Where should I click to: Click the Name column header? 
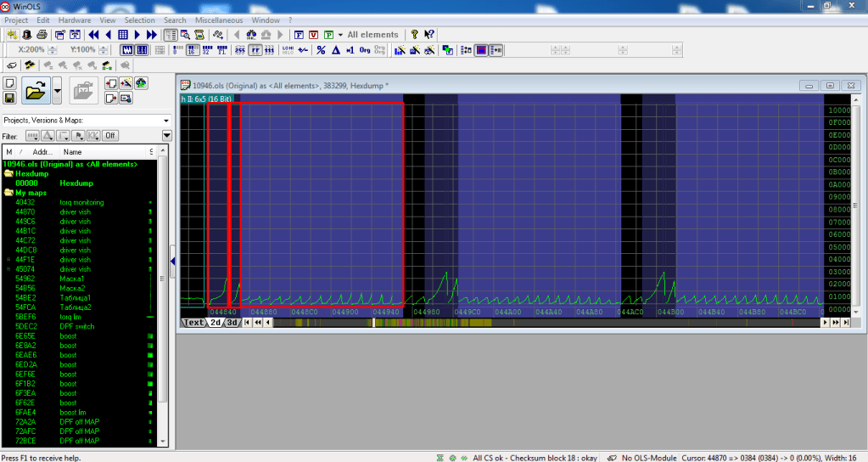tap(73, 150)
